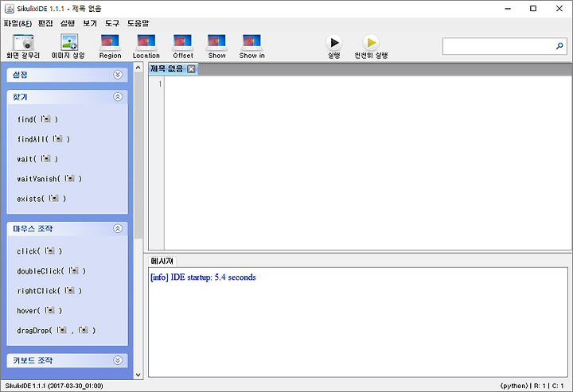
Task: Select the 제목 없음 editor tab
Action: click(167, 69)
